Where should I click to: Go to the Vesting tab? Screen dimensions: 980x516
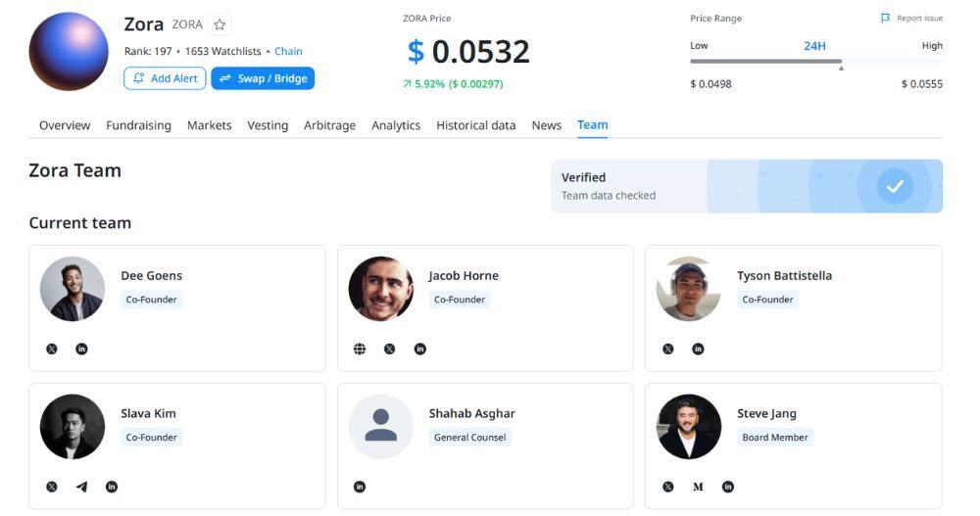(x=268, y=125)
